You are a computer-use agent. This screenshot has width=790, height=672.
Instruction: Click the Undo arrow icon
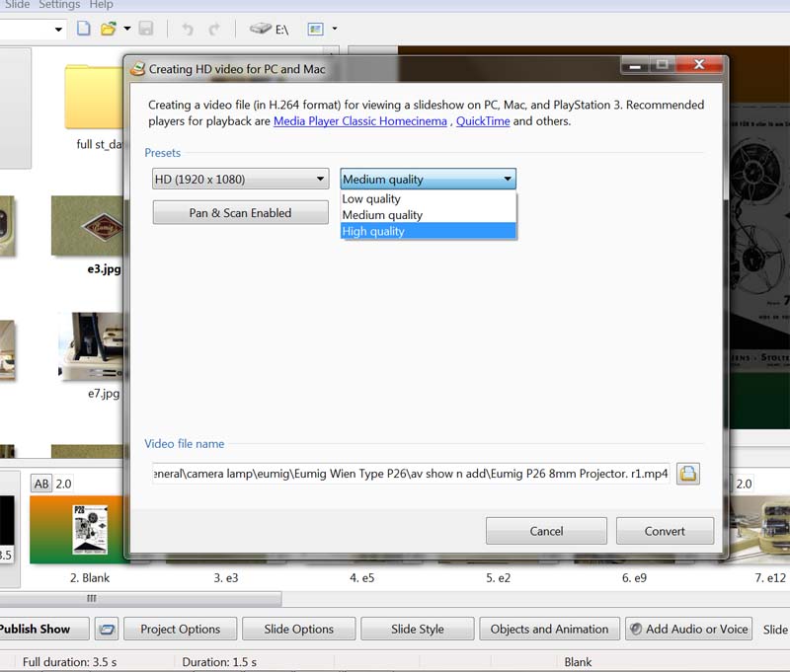pos(185,29)
